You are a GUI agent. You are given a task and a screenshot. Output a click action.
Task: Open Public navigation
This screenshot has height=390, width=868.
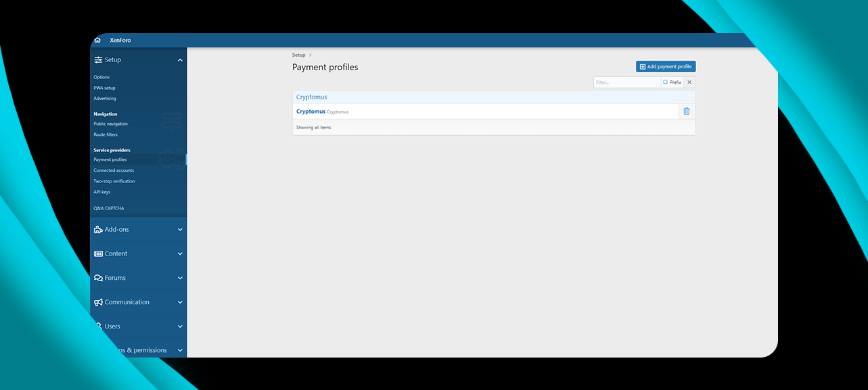click(110, 124)
